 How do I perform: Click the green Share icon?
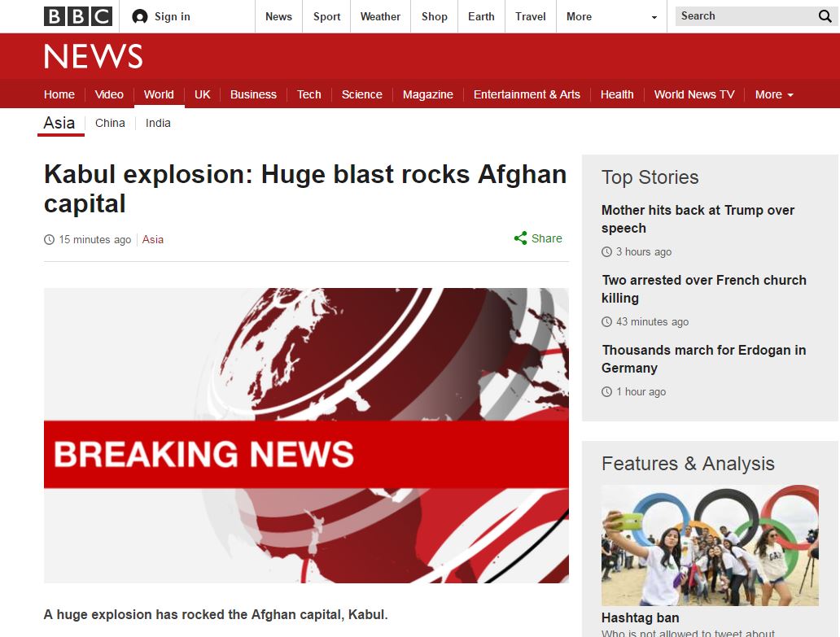tap(520, 238)
